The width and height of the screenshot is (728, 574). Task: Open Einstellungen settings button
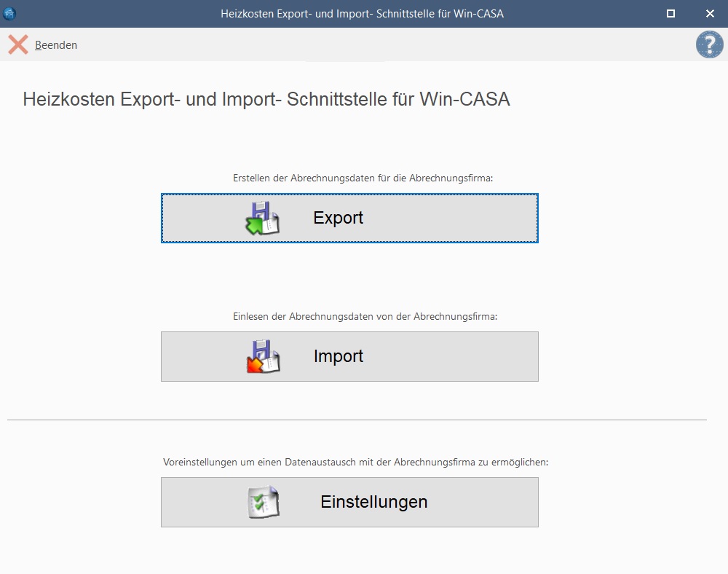[349, 502]
